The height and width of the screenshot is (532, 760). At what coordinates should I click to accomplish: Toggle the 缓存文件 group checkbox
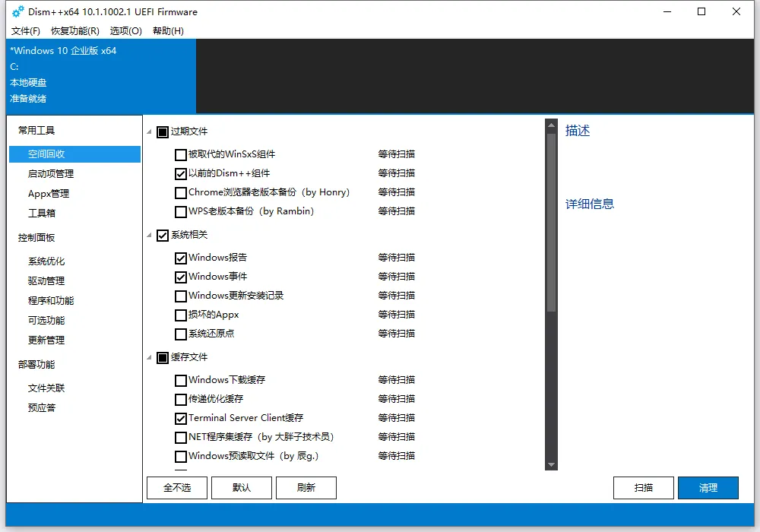click(x=163, y=357)
